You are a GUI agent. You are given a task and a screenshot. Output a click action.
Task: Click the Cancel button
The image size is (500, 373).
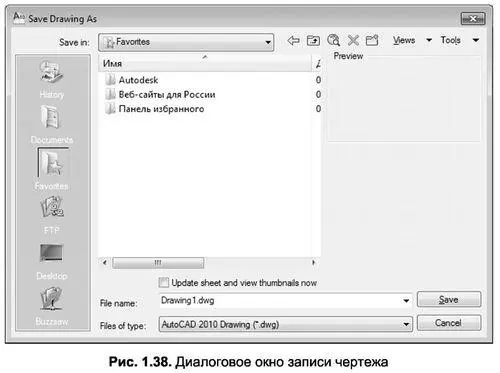point(449,323)
